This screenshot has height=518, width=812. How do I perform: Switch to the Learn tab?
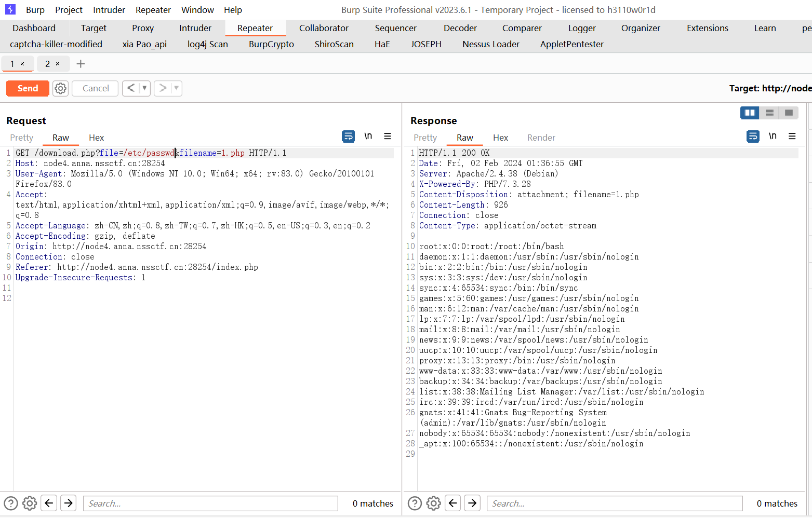765,28
